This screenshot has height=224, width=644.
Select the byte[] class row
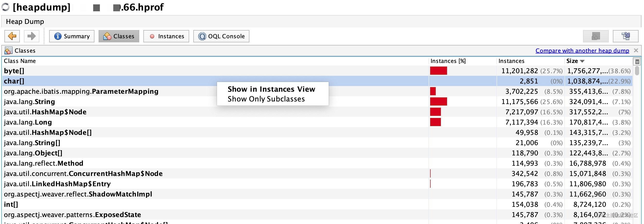(317, 71)
